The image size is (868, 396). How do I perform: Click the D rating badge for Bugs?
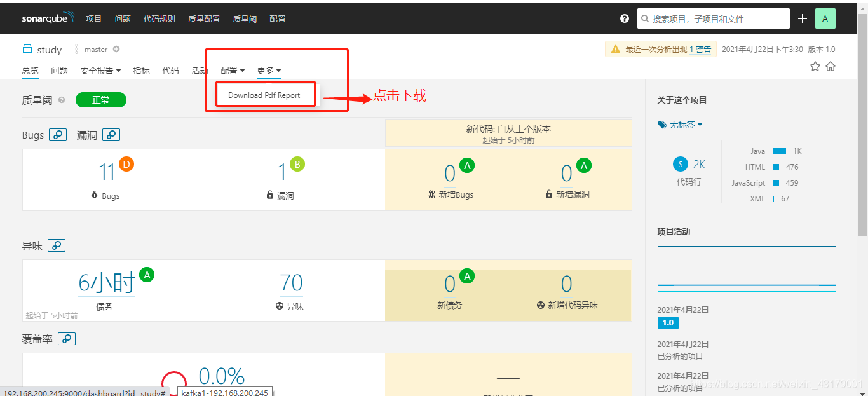[x=126, y=165]
